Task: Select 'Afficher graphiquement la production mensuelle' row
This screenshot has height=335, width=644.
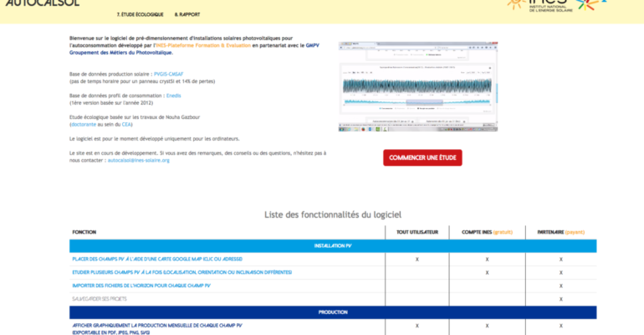Action: click(x=157, y=329)
